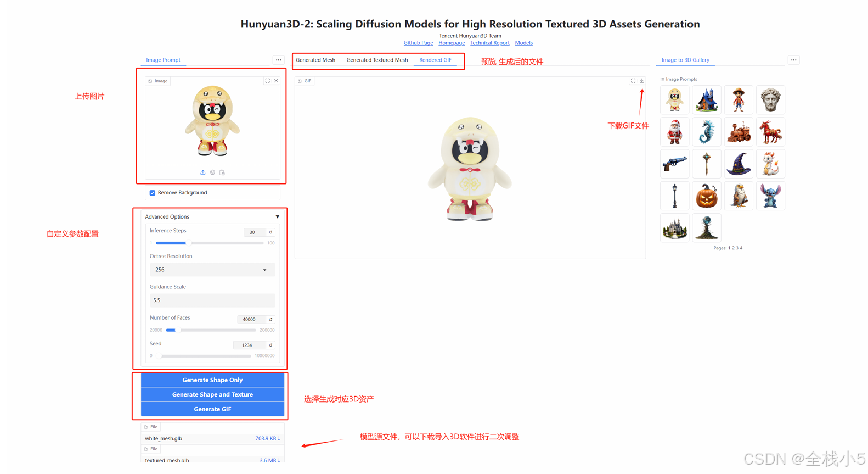Download white_mesh.glb file
This screenshot has width=868, height=474.
pyautogui.click(x=268, y=438)
